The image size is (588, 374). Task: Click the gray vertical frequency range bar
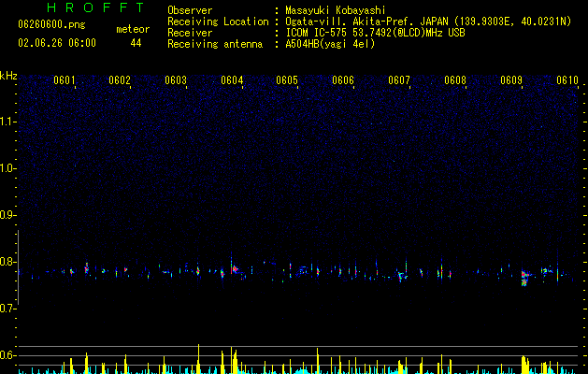coord(18,267)
